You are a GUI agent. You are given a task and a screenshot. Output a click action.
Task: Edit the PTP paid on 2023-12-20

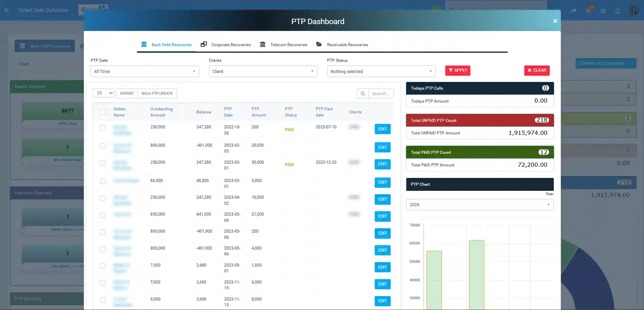click(383, 164)
